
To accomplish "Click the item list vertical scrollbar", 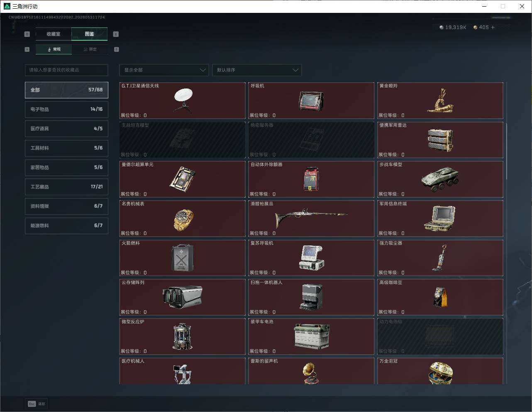I will [x=507, y=152].
